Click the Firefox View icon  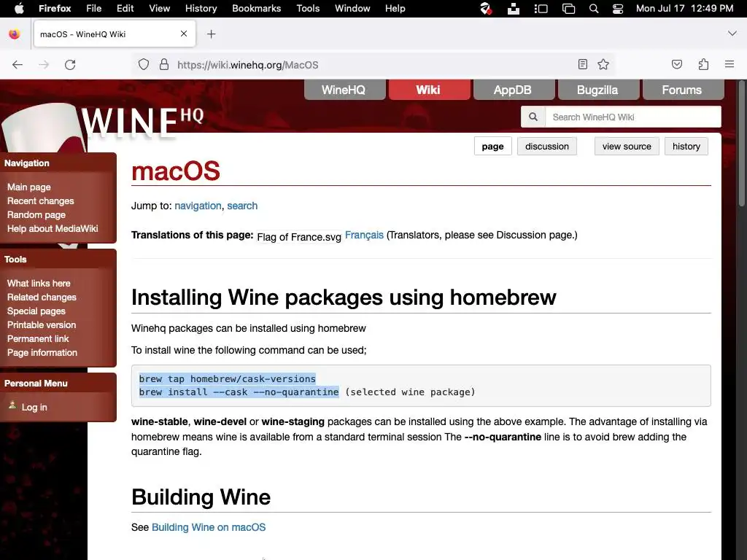(15, 34)
